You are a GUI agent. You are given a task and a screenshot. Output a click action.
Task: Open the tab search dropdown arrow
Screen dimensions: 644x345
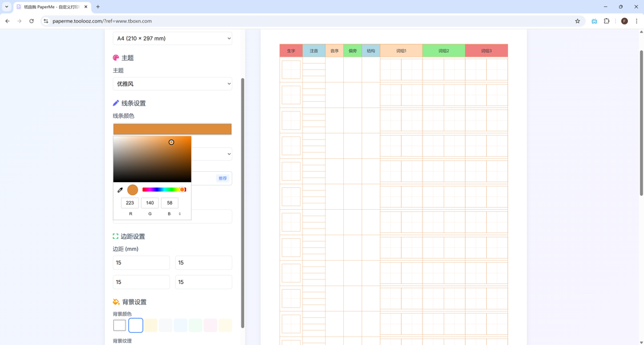[x=6, y=7]
